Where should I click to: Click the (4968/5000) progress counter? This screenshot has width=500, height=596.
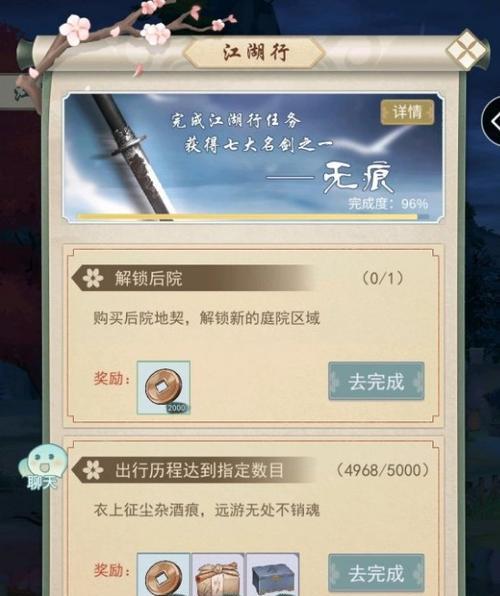382,470
